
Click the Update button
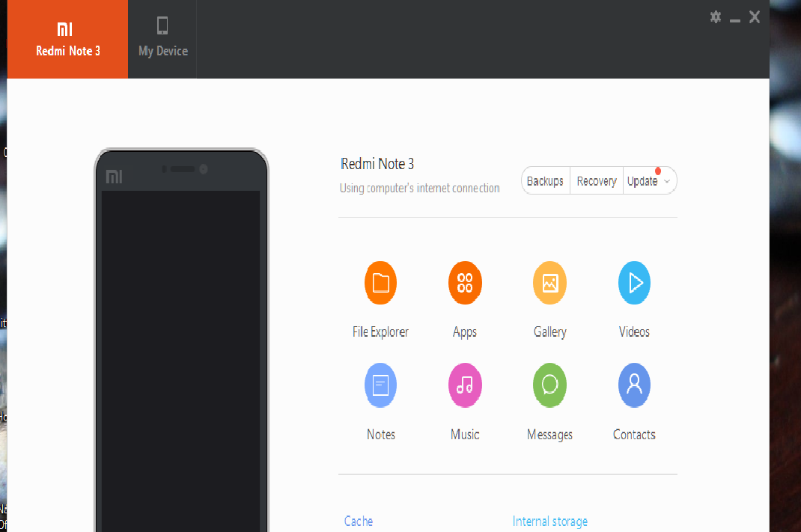(642, 181)
